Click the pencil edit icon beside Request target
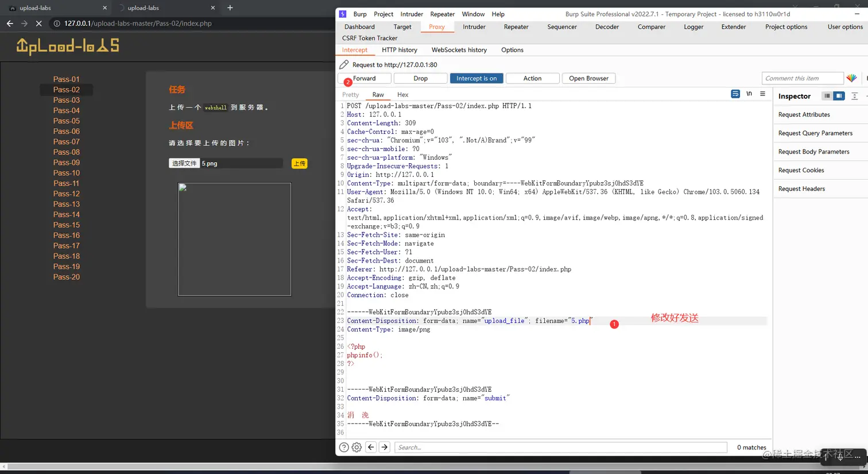The width and height of the screenshot is (868, 474). (x=344, y=64)
